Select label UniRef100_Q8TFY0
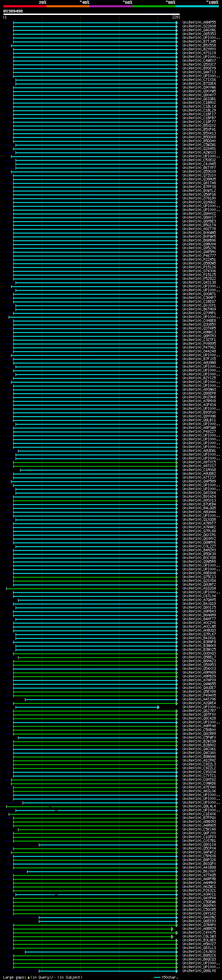 [199, 714]
